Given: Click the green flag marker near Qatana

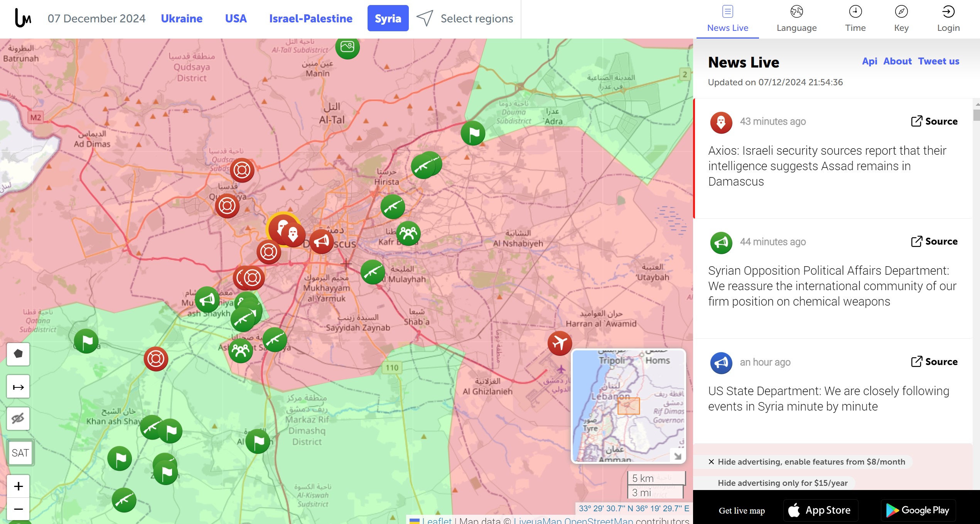Looking at the screenshot, I should click(86, 341).
